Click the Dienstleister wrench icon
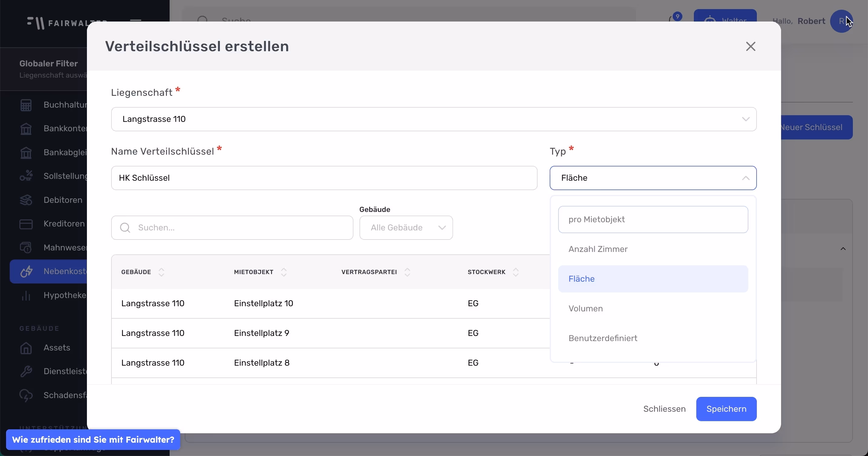The image size is (868, 456). (x=26, y=371)
